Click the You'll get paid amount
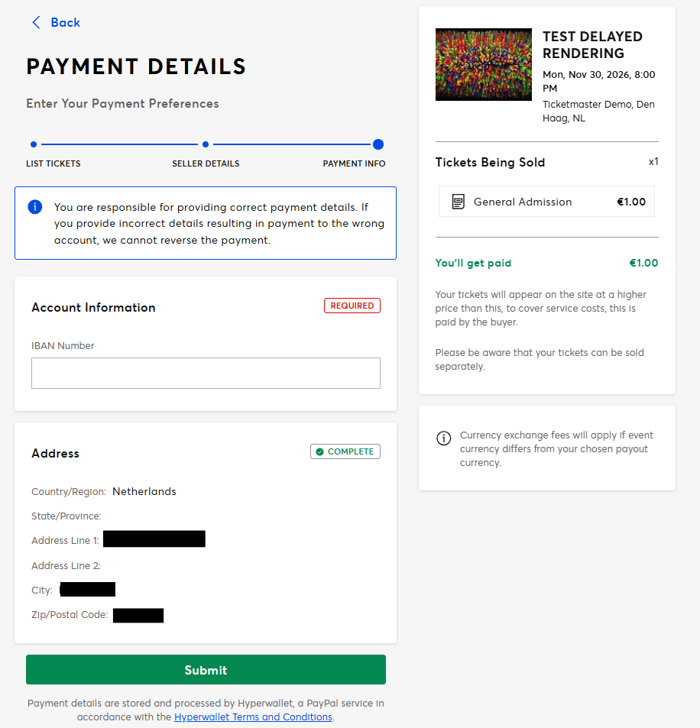This screenshot has height=728, width=700. [643, 264]
